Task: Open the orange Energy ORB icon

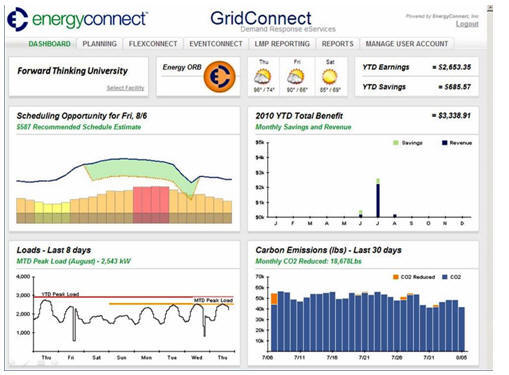Action: (x=219, y=77)
